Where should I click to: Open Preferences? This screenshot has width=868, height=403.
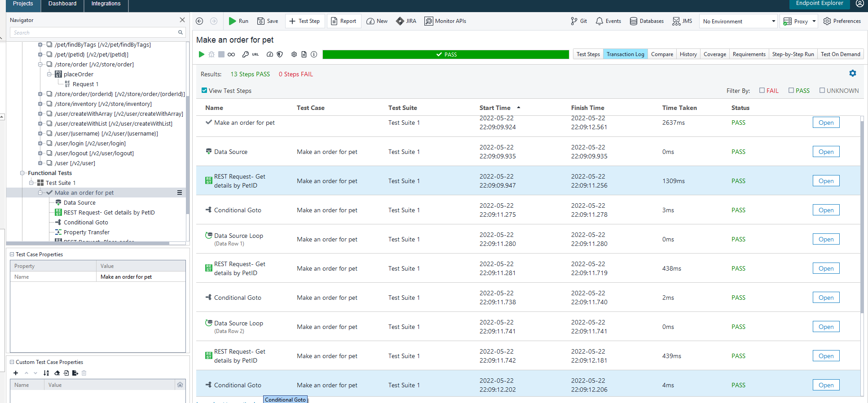pyautogui.click(x=842, y=21)
